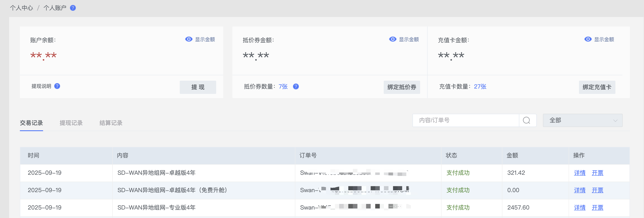Click the search magnifier icon
This screenshot has height=218, width=644.
click(526, 120)
